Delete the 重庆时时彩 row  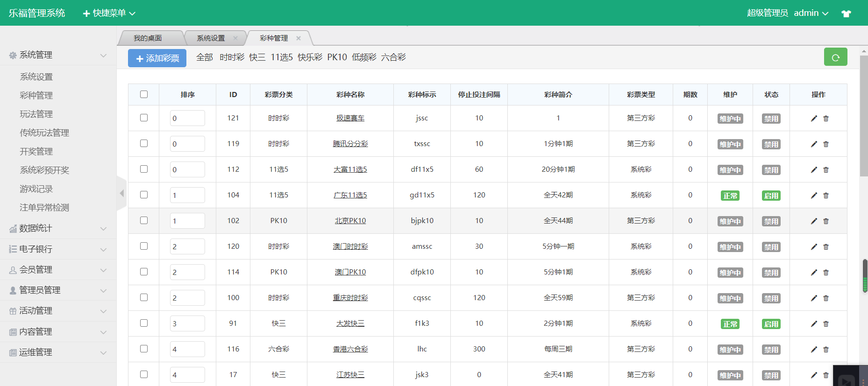[x=826, y=298]
